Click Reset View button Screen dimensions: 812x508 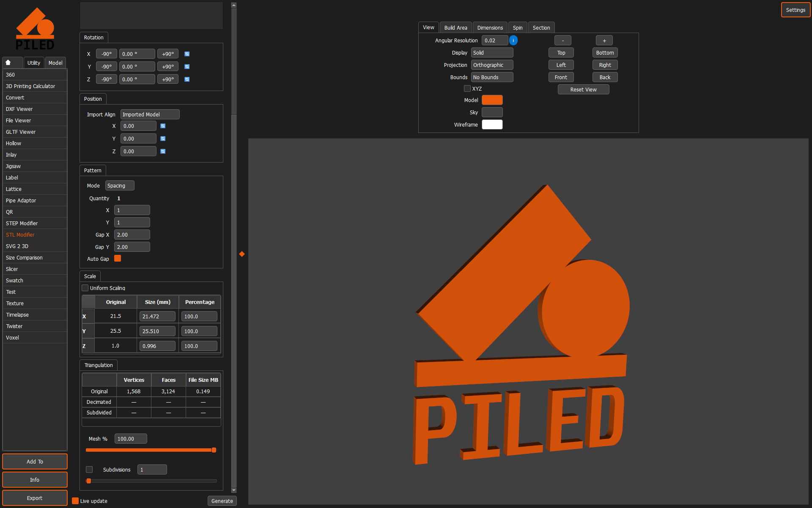click(x=583, y=90)
